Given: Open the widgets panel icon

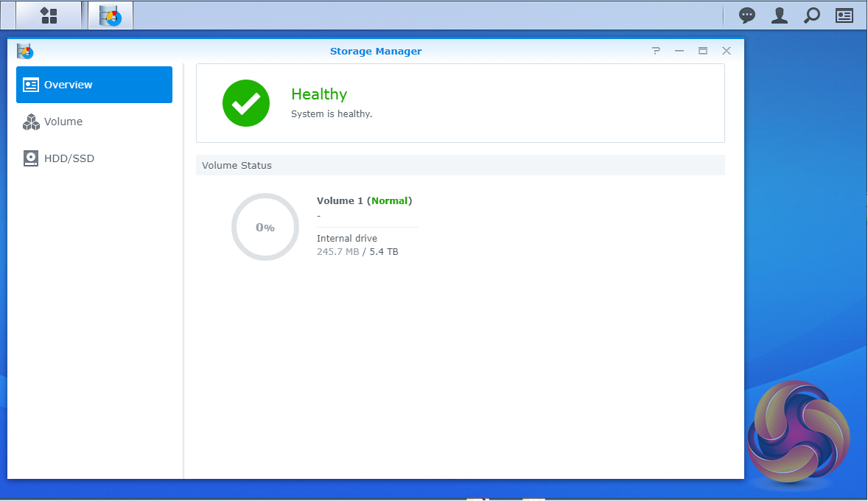Looking at the screenshot, I should click(844, 15).
